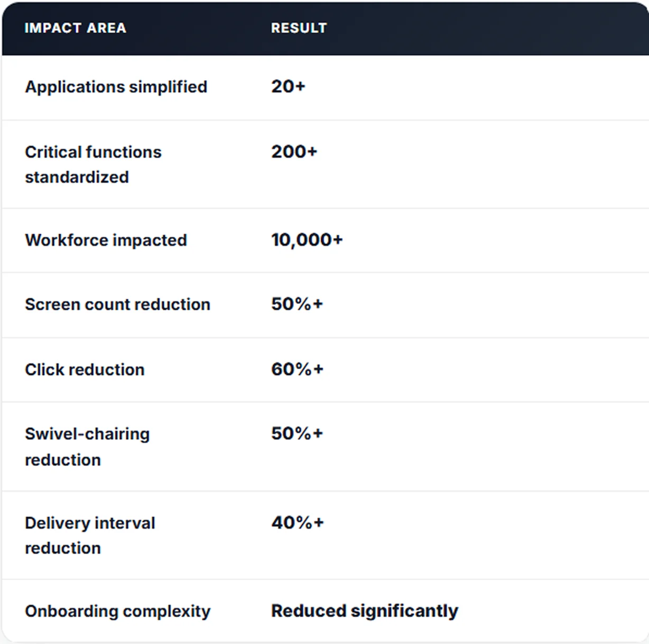Click the 60%+ result value

(297, 369)
